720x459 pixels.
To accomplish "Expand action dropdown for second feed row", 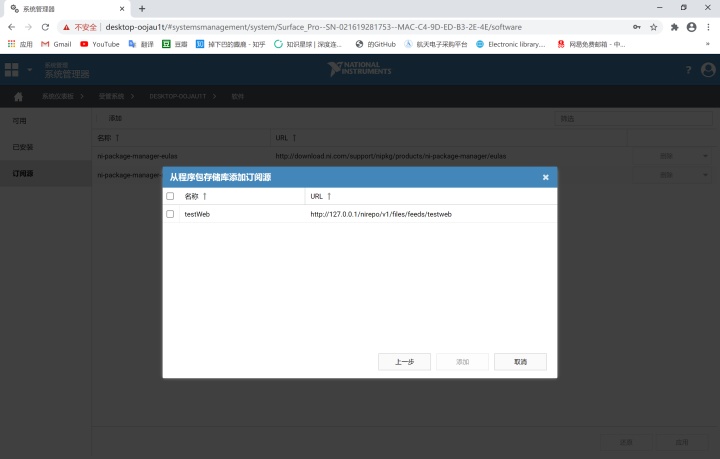I will pyautogui.click(x=705, y=175).
